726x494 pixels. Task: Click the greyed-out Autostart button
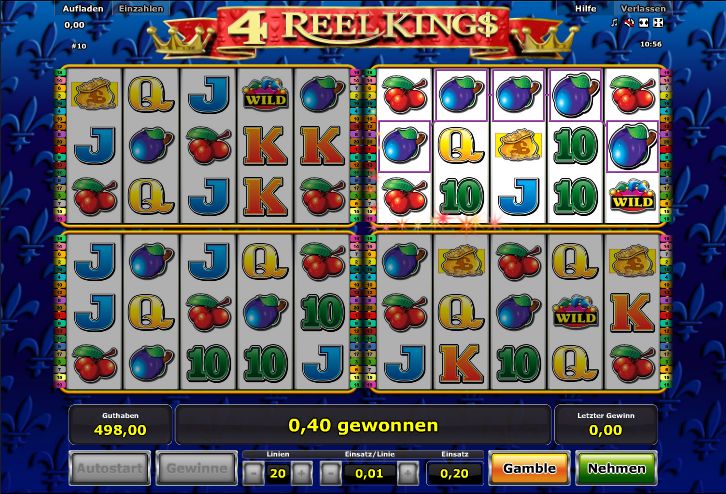pos(109,468)
